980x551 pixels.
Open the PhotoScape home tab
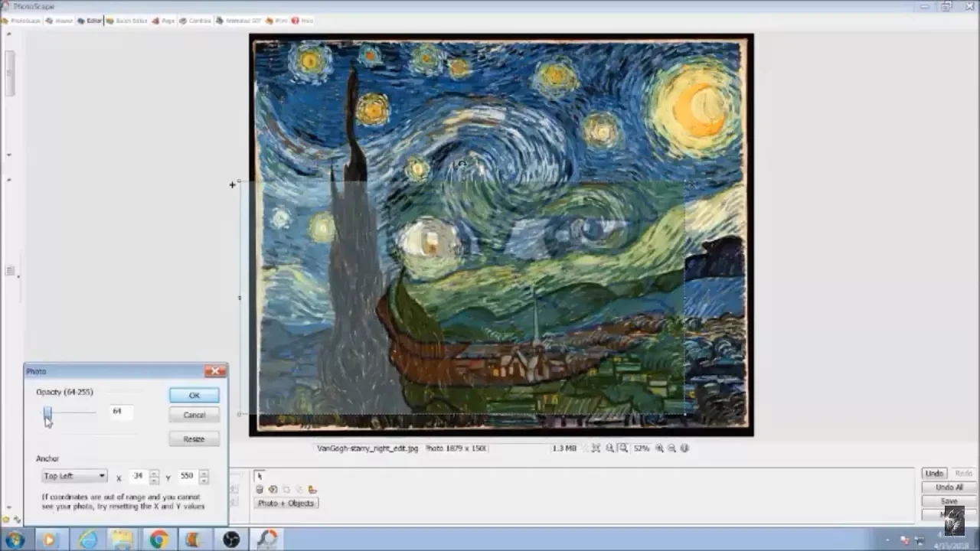tap(21, 21)
